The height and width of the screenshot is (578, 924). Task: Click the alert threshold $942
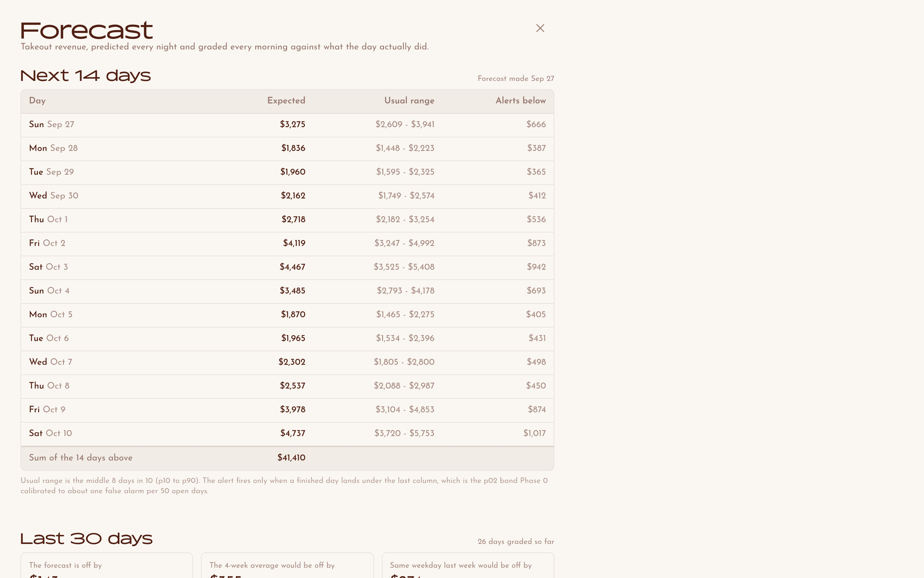(536, 267)
